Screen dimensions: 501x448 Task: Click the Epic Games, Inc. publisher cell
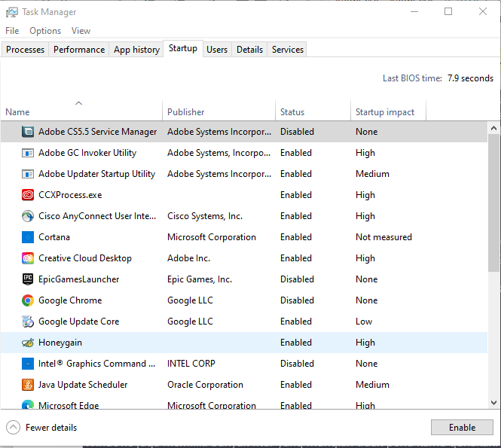pyautogui.click(x=200, y=279)
